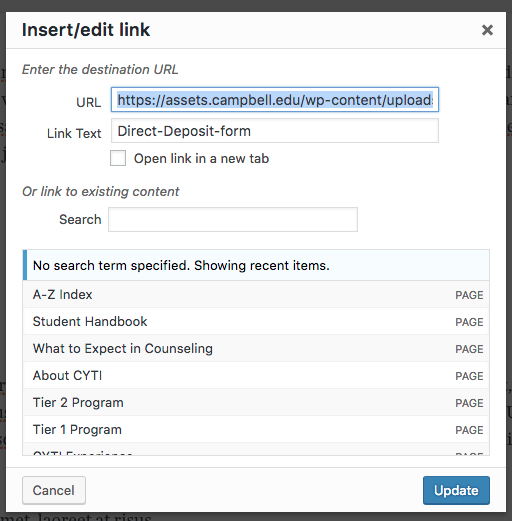This screenshot has width=512, height=521.
Task: Select the About CYTI page entry
Action: tap(256, 375)
